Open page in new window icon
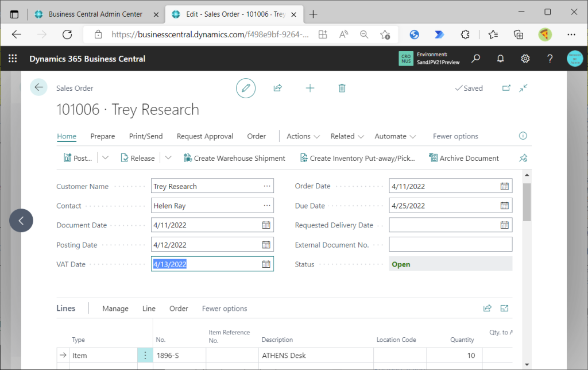The height and width of the screenshot is (370, 588). click(506, 88)
